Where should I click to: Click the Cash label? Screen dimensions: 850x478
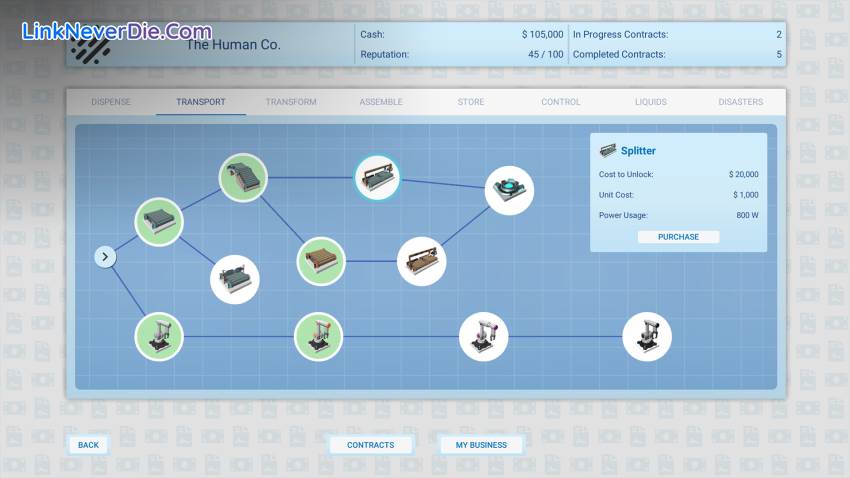[x=372, y=34]
